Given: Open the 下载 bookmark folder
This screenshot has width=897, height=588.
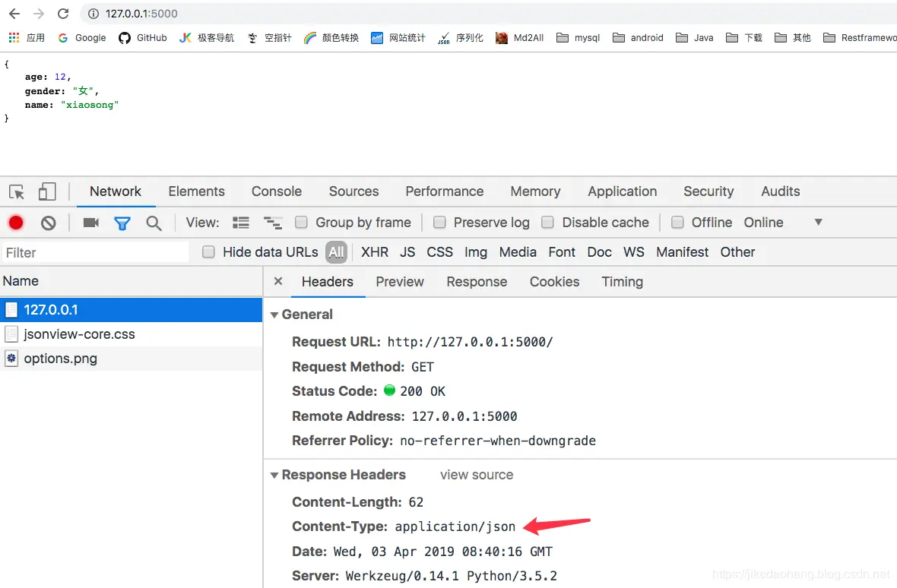Looking at the screenshot, I should 743,38.
